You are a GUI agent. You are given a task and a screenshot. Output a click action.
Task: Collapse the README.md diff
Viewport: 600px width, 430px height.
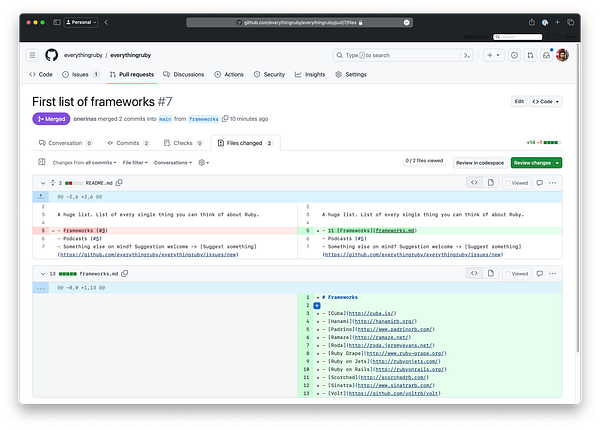(x=43, y=183)
